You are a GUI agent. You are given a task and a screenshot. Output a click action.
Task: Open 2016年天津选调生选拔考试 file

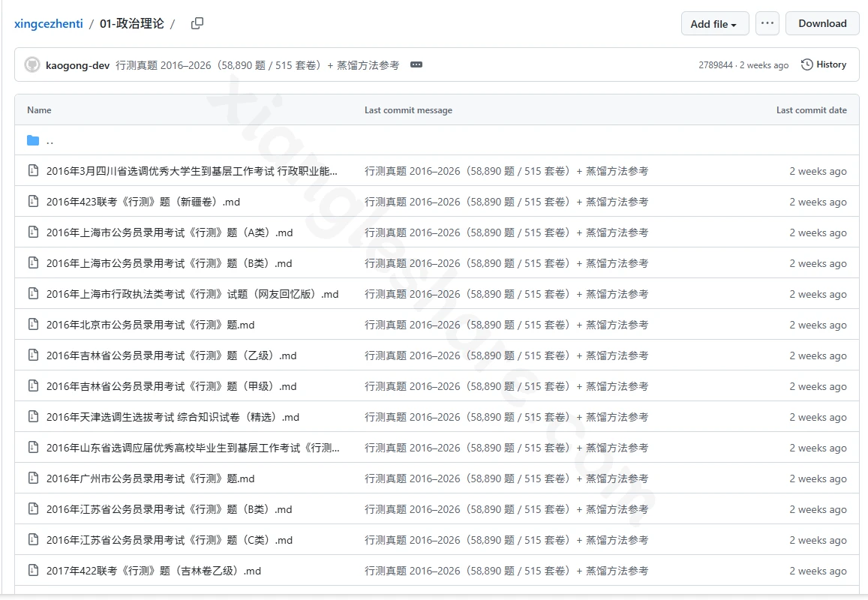[x=173, y=417]
